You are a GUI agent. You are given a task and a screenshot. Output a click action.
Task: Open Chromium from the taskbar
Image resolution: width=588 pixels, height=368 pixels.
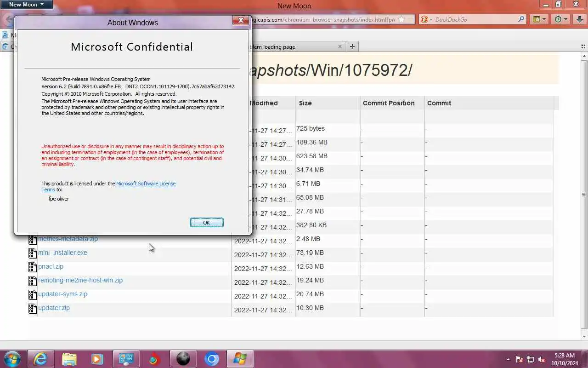(x=212, y=359)
